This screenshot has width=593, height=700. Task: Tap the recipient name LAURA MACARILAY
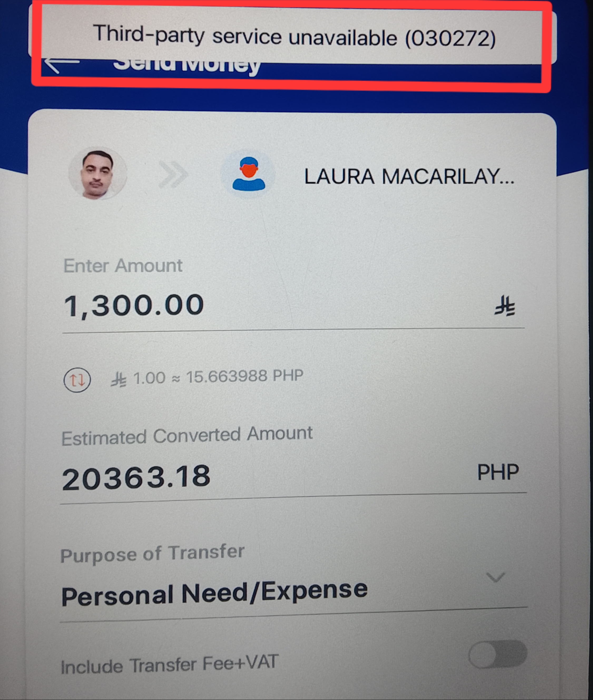tap(409, 177)
